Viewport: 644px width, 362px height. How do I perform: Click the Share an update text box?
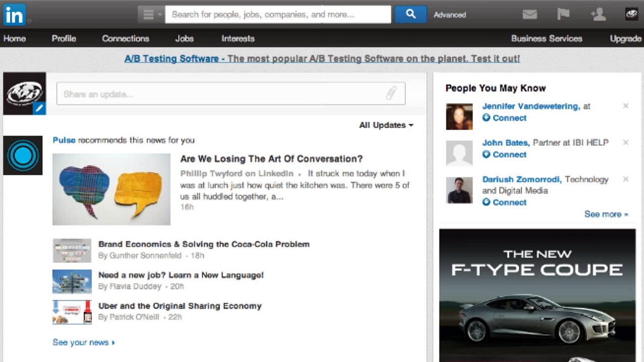pos(231,94)
